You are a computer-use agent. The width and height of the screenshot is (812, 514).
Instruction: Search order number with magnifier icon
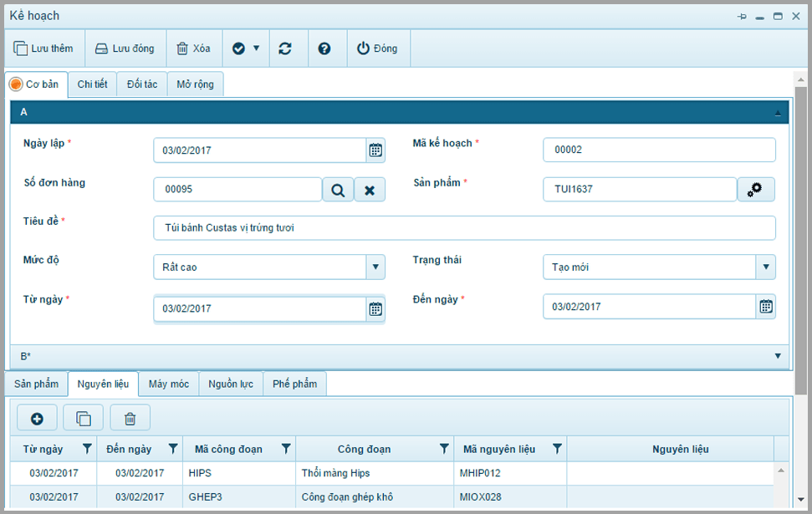[x=338, y=190]
